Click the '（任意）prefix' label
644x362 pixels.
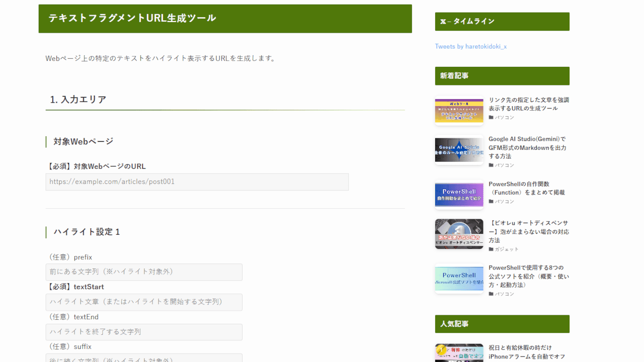click(x=69, y=257)
